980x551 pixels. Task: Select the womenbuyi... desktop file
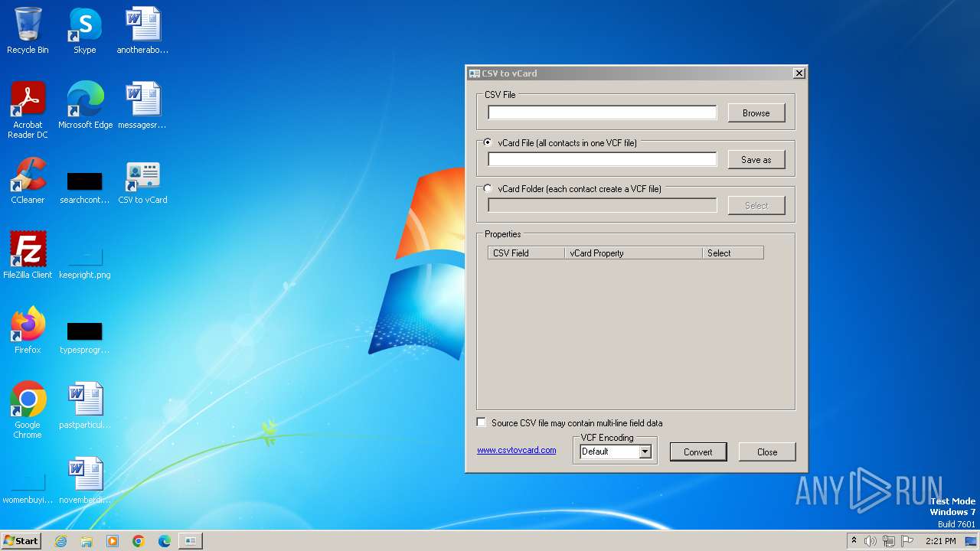28,487
